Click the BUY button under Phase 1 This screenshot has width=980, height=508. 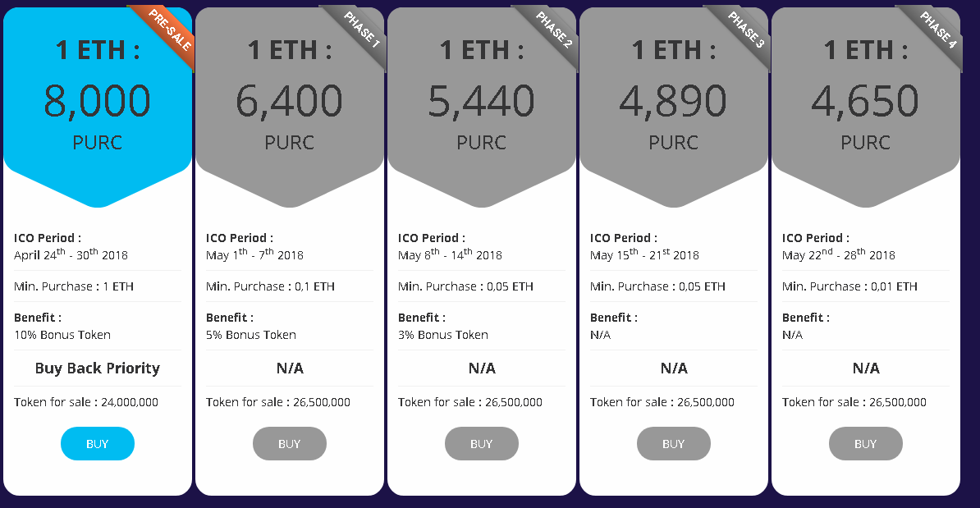(x=290, y=444)
